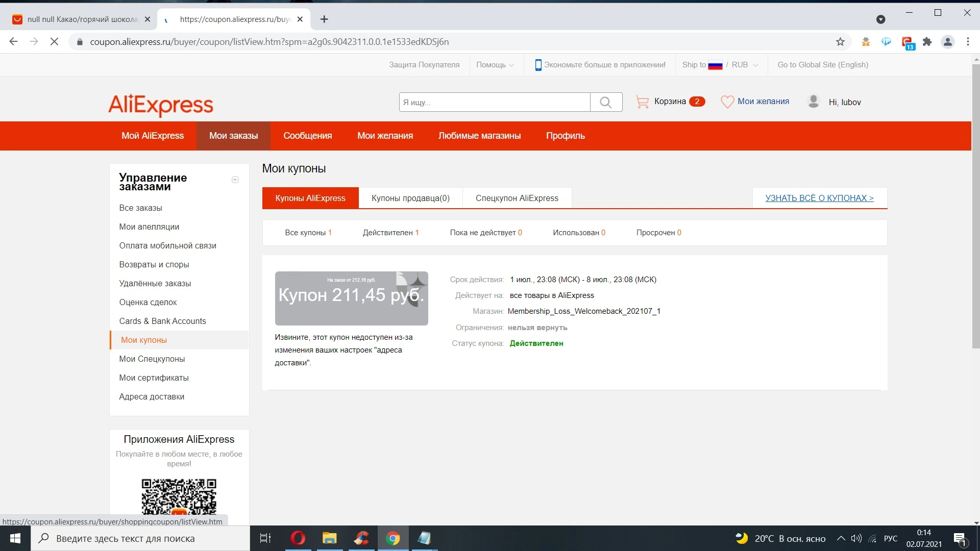Go back to the previous page
The width and height of the screenshot is (980, 551).
[x=14, y=42]
